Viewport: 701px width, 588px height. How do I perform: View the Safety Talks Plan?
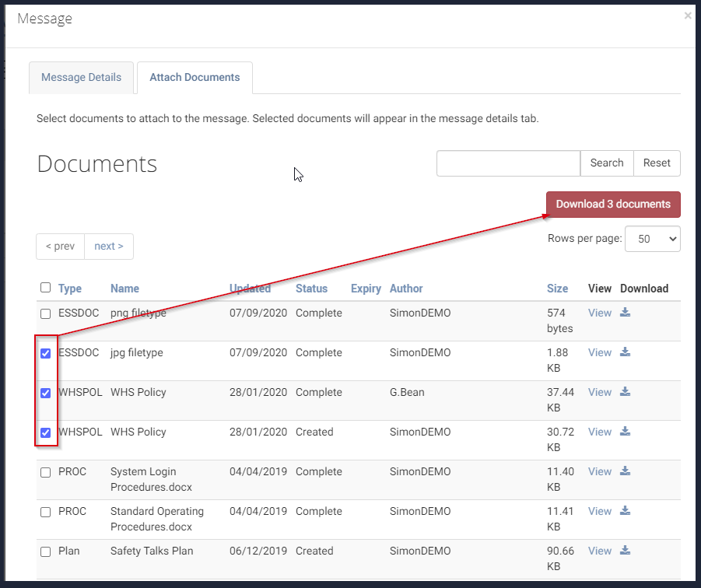[600, 551]
